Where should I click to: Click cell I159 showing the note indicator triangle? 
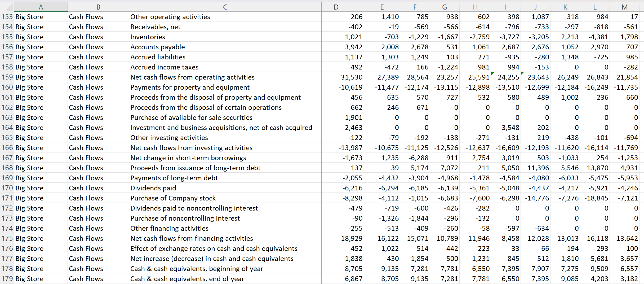tap(506, 77)
